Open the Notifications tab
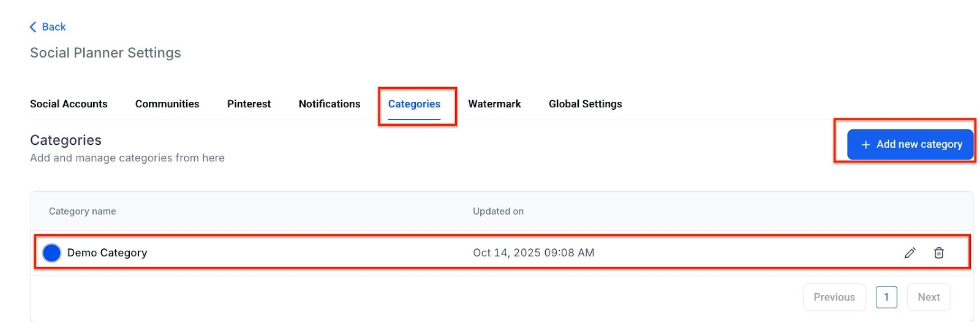Viewport: 980px width, 322px height. pyautogui.click(x=330, y=104)
